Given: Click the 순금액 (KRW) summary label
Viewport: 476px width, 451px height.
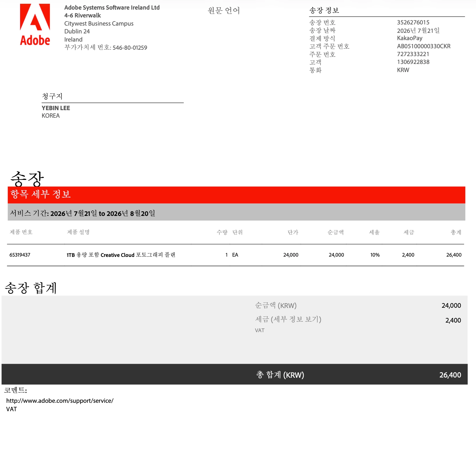Looking at the screenshot, I should (x=276, y=305).
